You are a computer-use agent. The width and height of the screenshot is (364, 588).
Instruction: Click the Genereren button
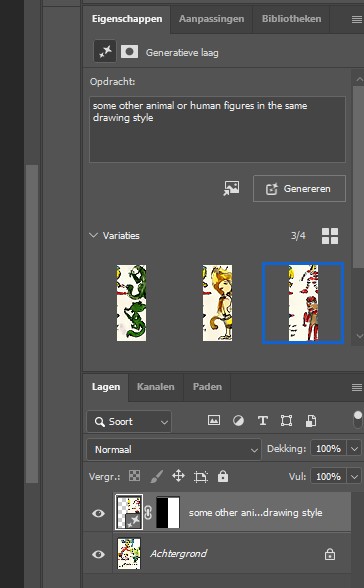click(299, 189)
